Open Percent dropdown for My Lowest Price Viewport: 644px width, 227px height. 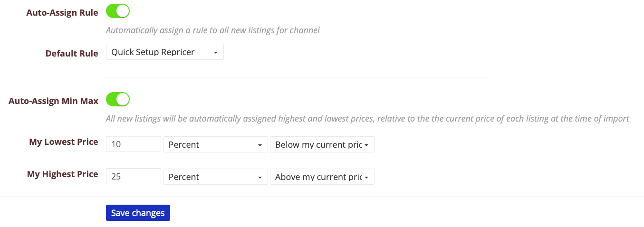215,144
